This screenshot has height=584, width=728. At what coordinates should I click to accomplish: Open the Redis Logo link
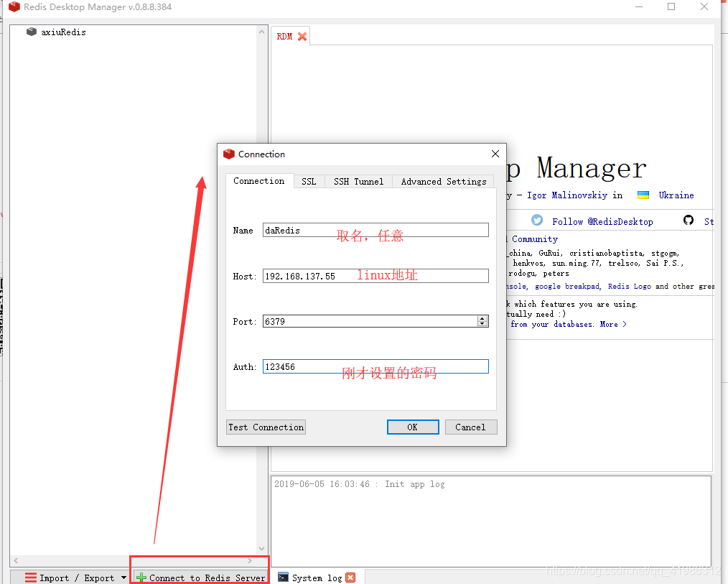click(630, 286)
